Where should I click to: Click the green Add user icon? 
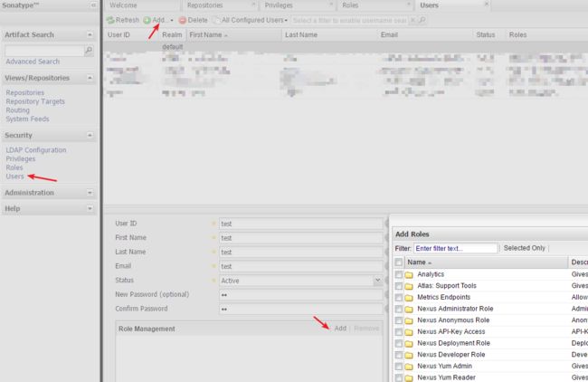[147, 20]
